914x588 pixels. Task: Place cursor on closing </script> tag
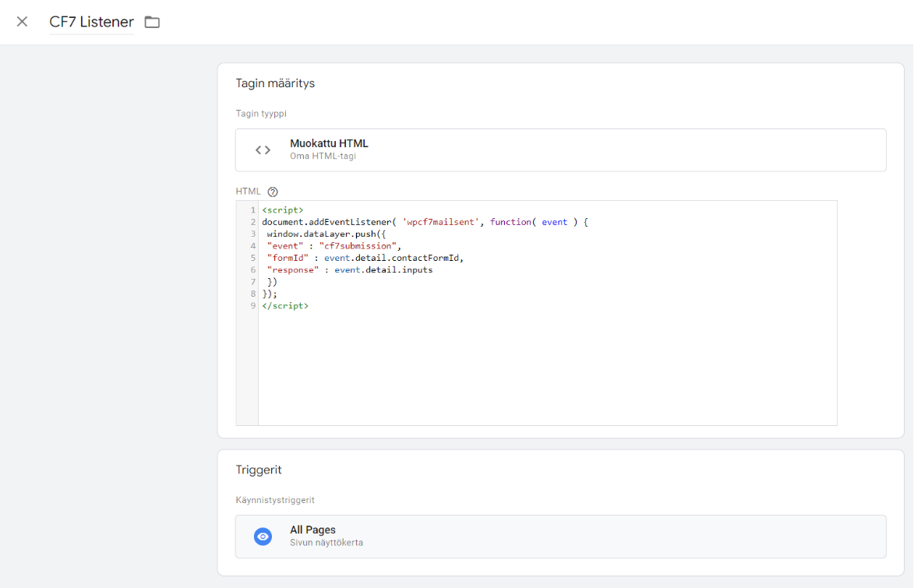tap(285, 306)
